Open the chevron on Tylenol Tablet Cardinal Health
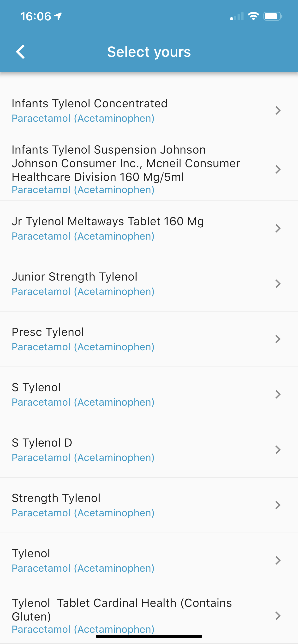298x644 pixels. pos(278,615)
